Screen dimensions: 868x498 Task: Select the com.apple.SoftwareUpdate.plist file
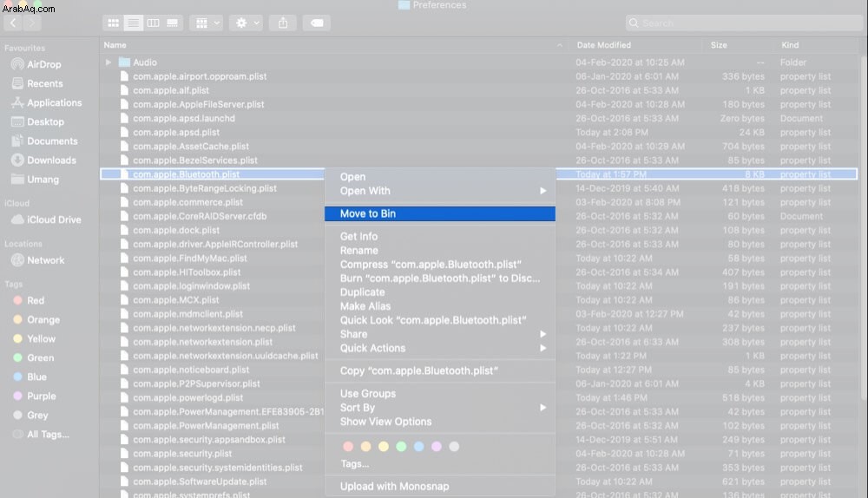200,482
